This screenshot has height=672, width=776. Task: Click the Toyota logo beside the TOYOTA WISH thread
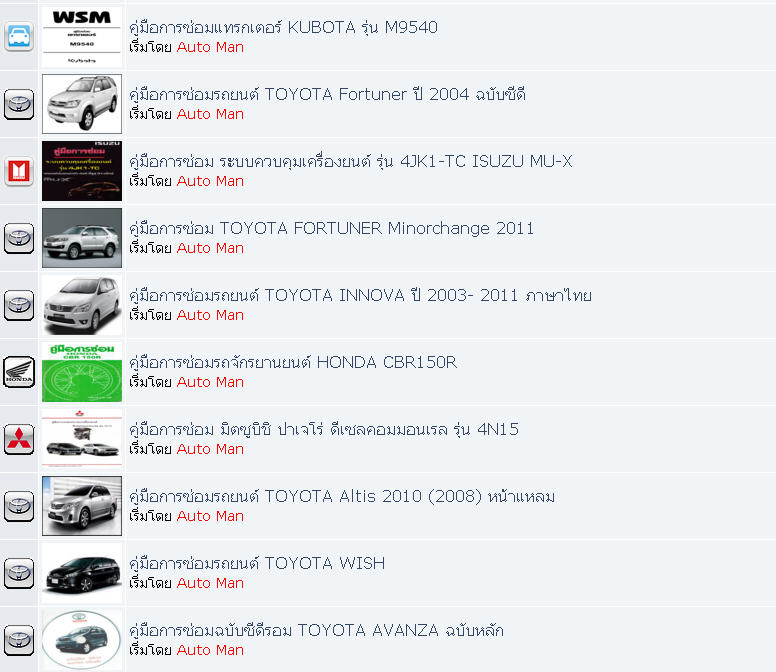pyautogui.click(x=19, y=573)
